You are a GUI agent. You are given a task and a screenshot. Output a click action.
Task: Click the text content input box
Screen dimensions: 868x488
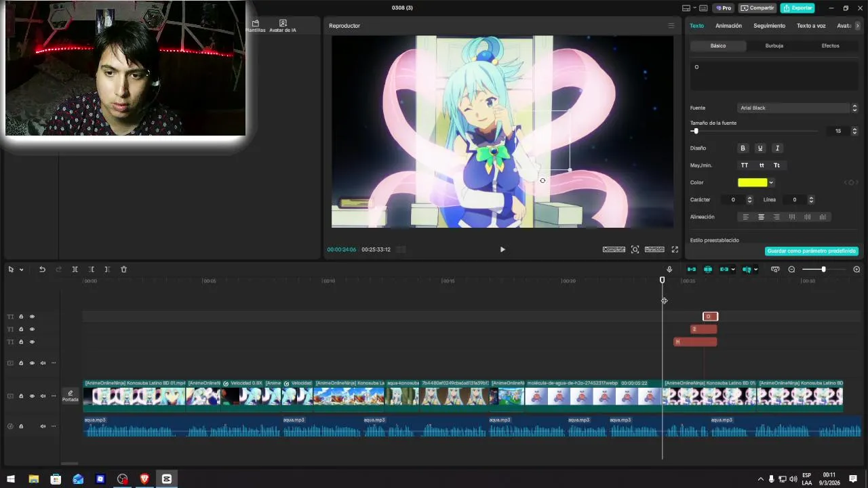point(774,76)
